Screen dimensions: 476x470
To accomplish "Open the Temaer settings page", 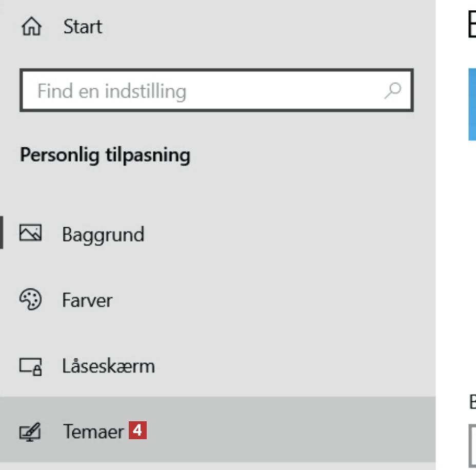I will [x=93, y=431].
